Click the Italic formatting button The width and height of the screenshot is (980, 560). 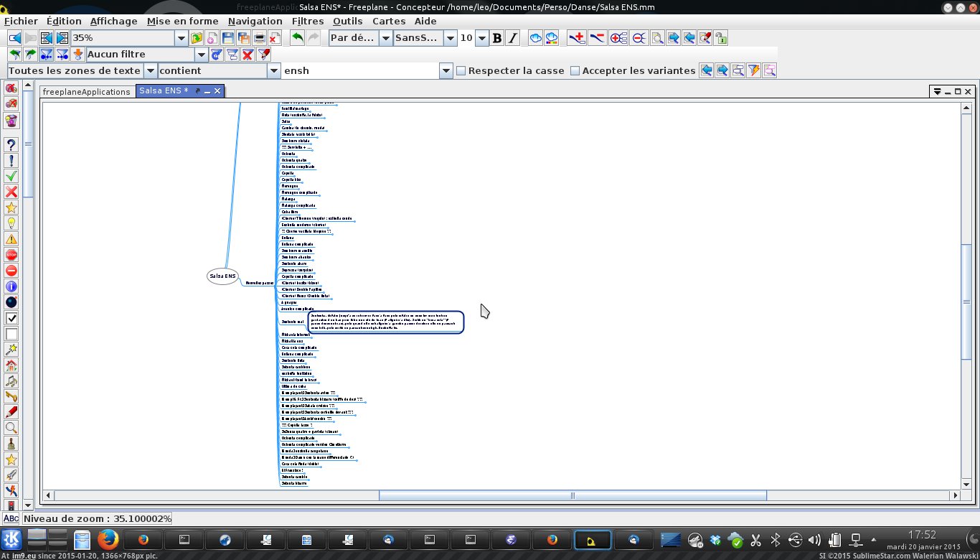pyautogui.click(x=513, y=38)
